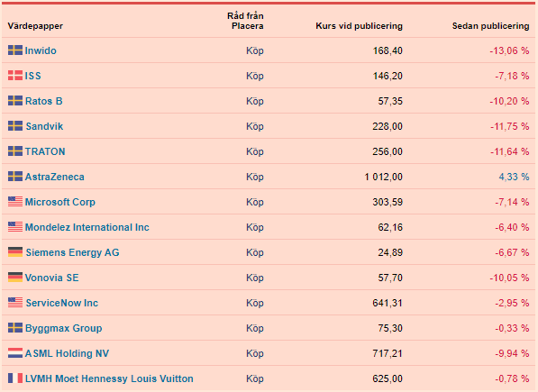
Task: Open LVMH Moet Hennessy Louis Vuitton link
Action: (x=109, y=378)
